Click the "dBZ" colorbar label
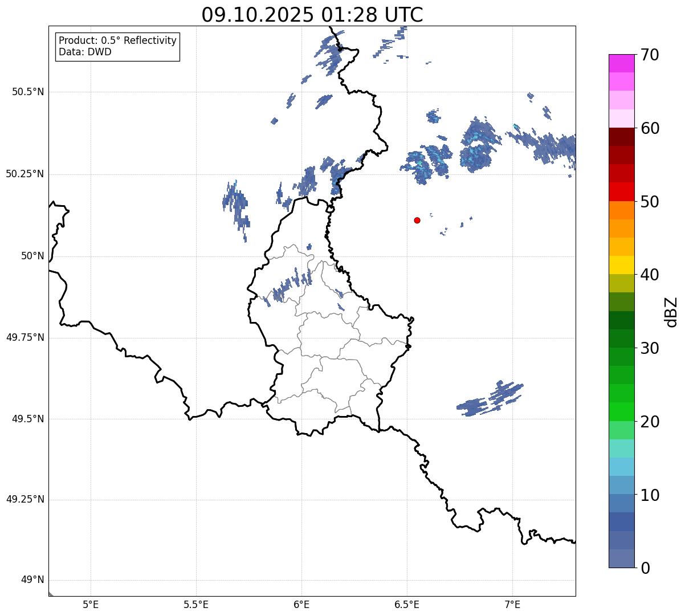This screenshot has width=685, height=616. coord(672,312)
